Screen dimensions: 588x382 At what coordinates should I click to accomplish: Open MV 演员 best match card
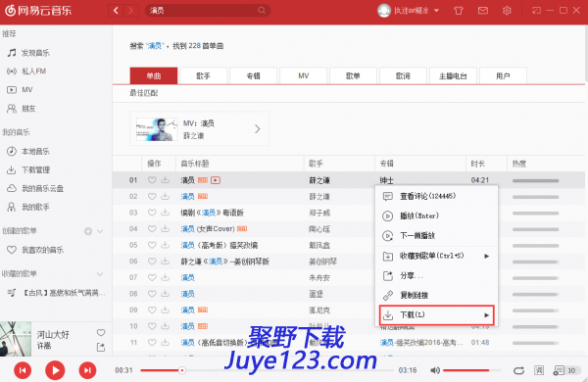pyautogui.click(x=200, y=128)
